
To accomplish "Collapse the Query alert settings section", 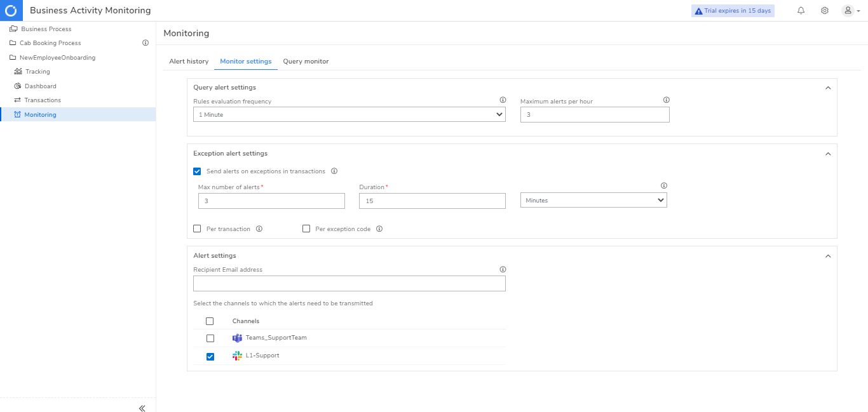I will [827, 88].
